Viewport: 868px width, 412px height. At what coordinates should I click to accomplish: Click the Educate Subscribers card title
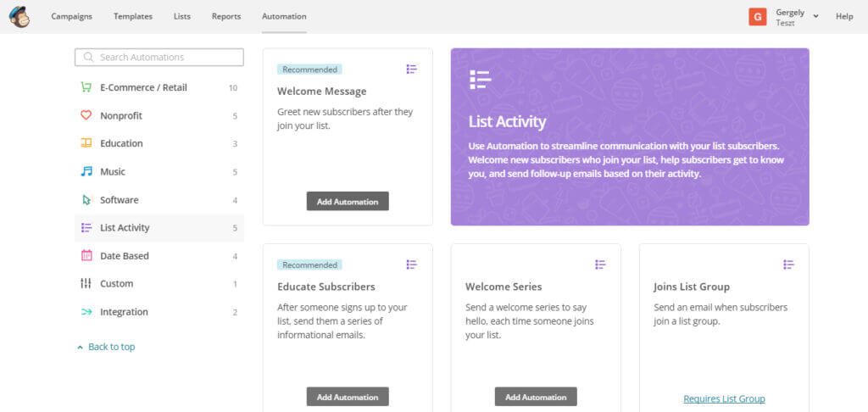326,287
